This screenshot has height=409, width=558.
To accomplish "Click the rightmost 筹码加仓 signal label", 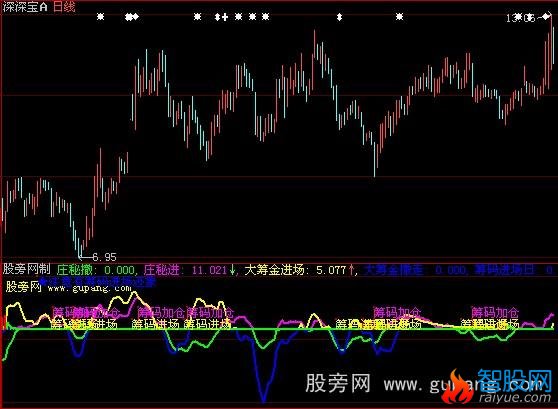I will click(x=495, y=312).
